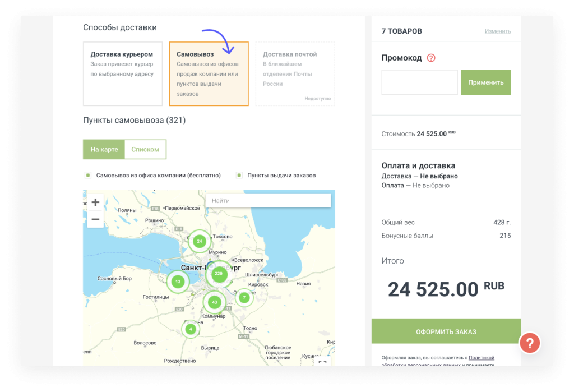Click the 24-point cluster near Toksovo
The height and width of the screenshot is (392, 574).
pos(200,241)
